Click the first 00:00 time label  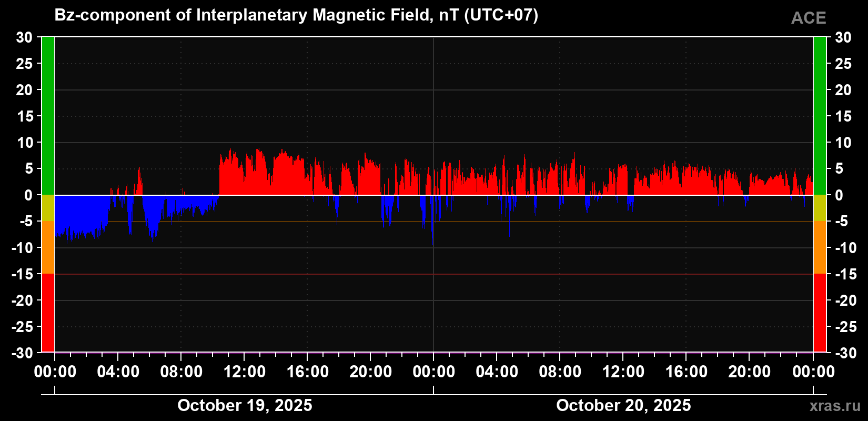(55, 372)
